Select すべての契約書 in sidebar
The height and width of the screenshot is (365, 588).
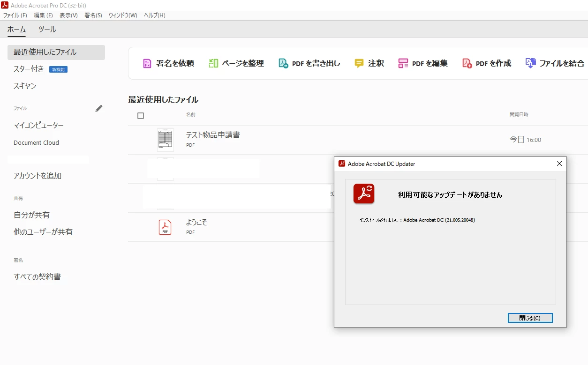(37, 277)
